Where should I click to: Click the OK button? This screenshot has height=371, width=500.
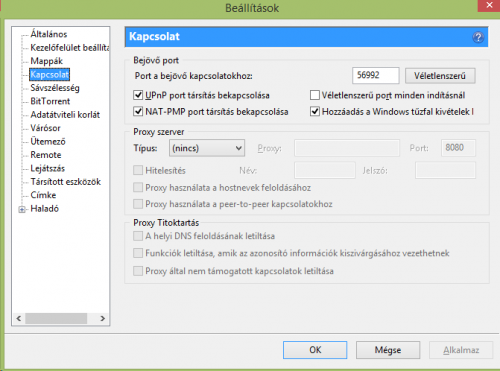315,350
